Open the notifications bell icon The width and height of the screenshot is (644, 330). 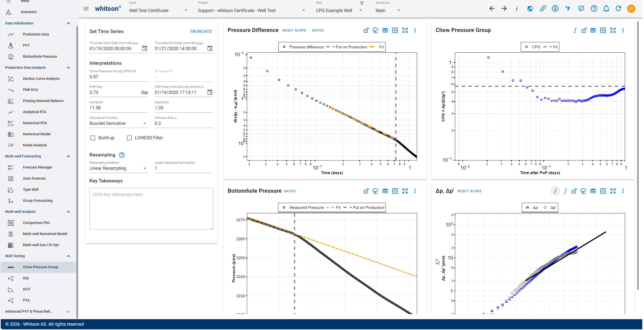[x=606, y=9]
